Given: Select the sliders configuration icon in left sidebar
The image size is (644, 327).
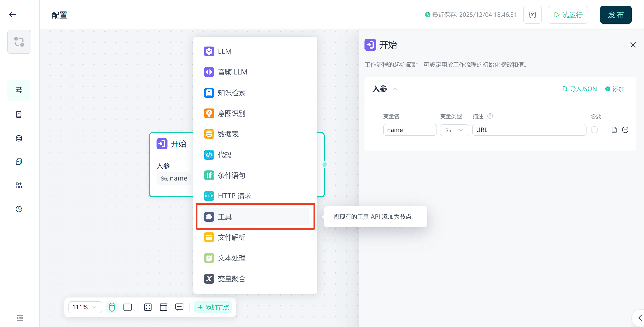Looking at the screenshot, I should point(19,90).
